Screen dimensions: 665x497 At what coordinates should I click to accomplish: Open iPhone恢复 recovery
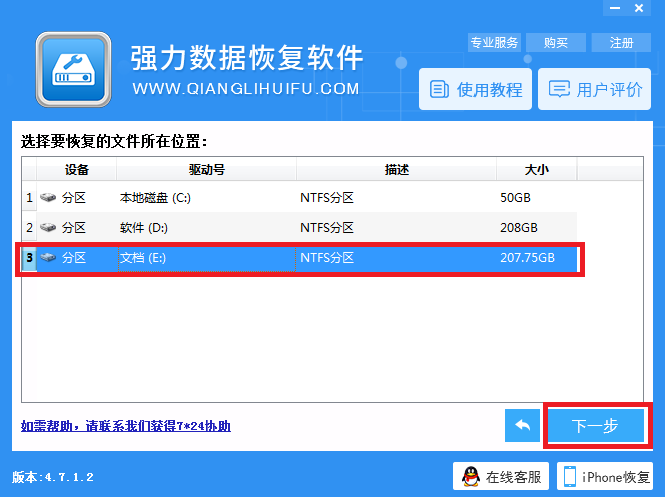[605, 476]
